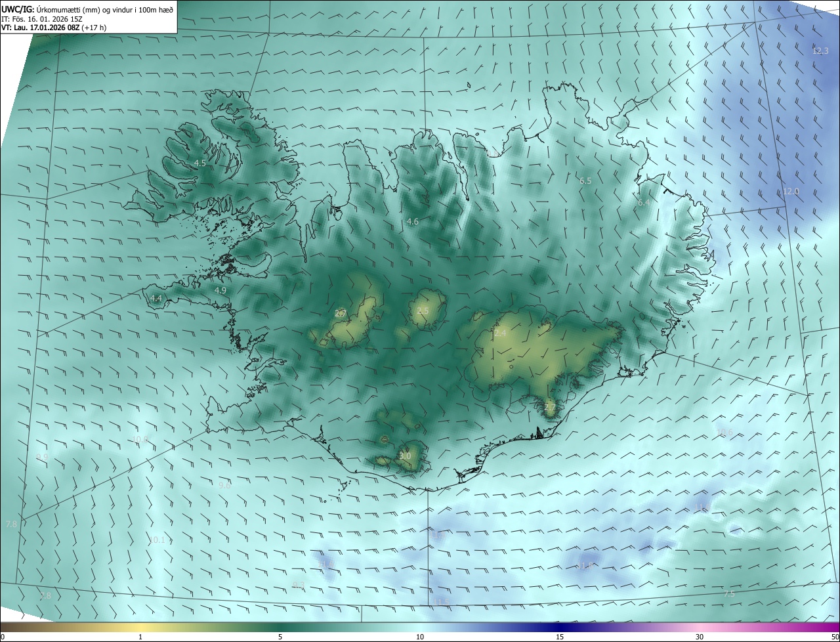Click the 4.4 value label on the map
The width and height of the screenshot is (840, 642).
click(x=156, y=298)
